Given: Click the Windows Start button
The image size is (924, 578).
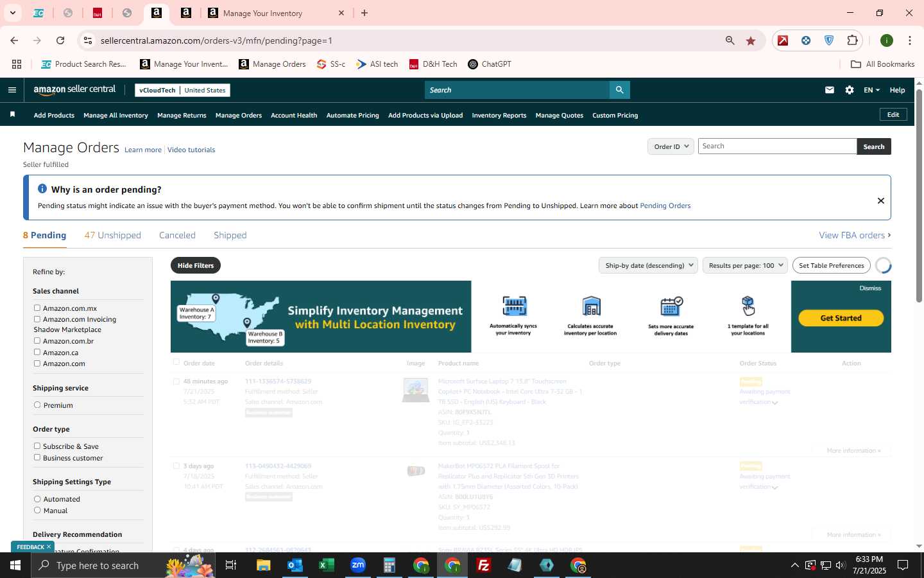Looking at the screenshot, I should [x=15, y=565].
